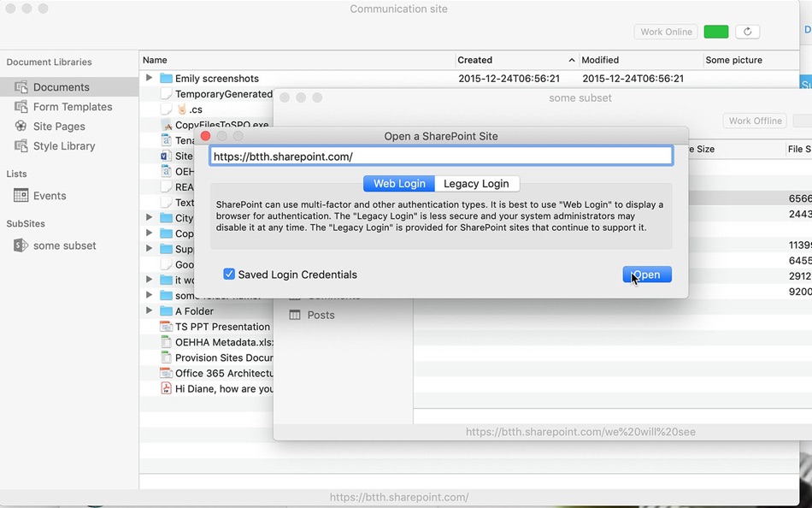
Task: Click the Provision Sites Docu file icon
Action: (166, 357)
